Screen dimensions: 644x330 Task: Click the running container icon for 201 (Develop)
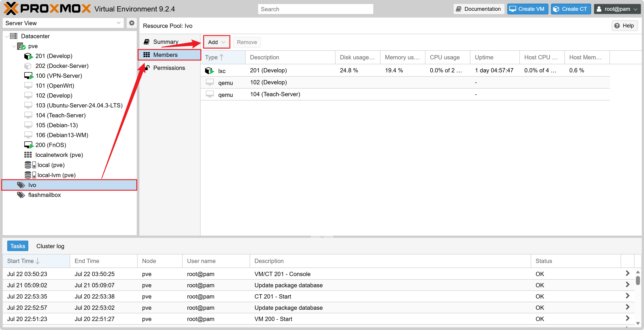pos(29,56)
